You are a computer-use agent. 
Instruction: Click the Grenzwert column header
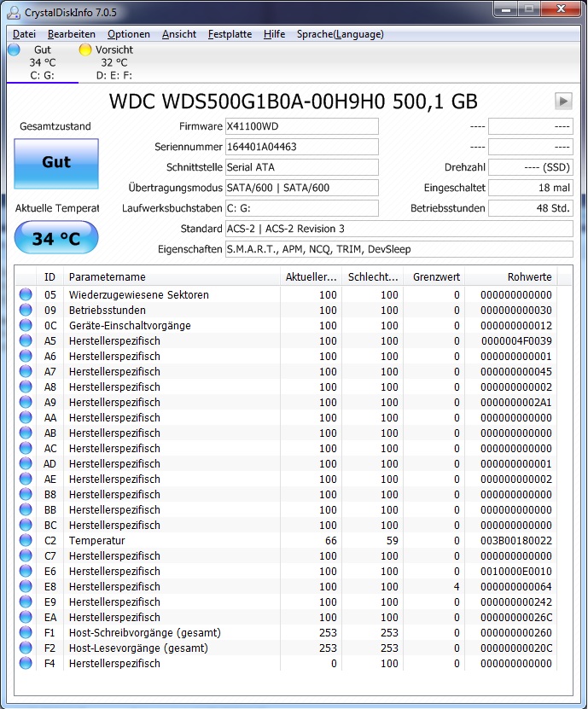pyautogui.click(x=434, y=276)
